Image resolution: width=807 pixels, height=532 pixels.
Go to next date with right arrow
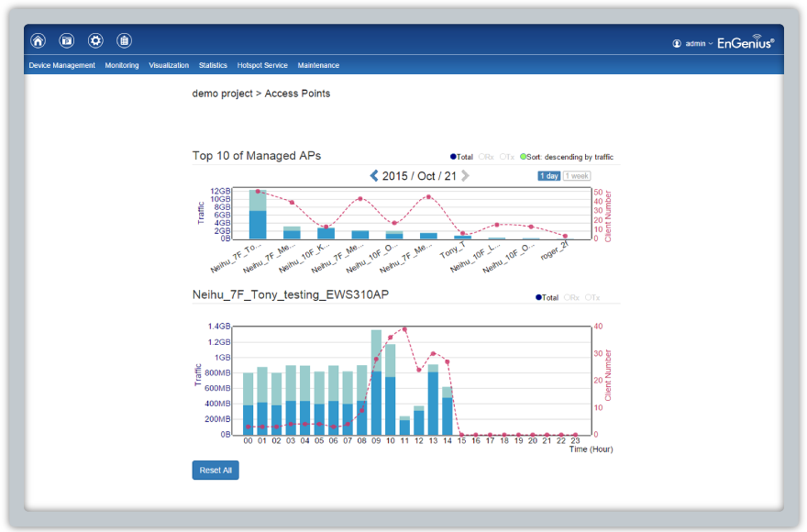pos(465,175)
